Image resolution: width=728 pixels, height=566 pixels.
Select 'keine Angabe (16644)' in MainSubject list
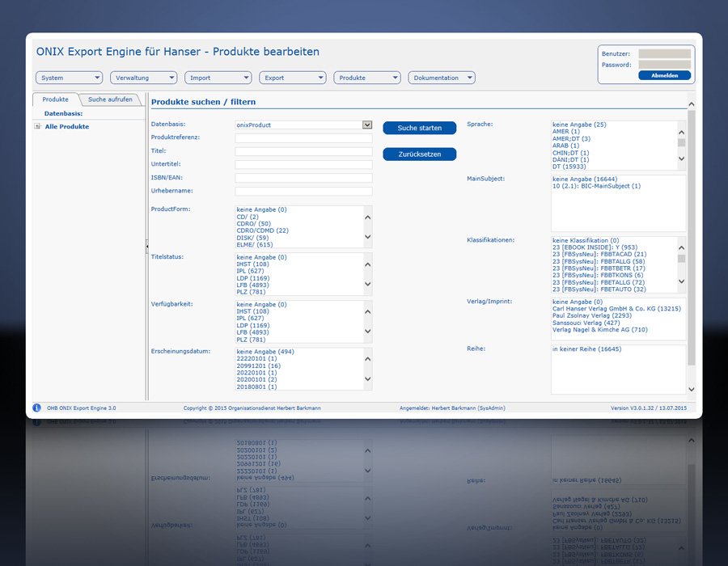tap(585, 179)
